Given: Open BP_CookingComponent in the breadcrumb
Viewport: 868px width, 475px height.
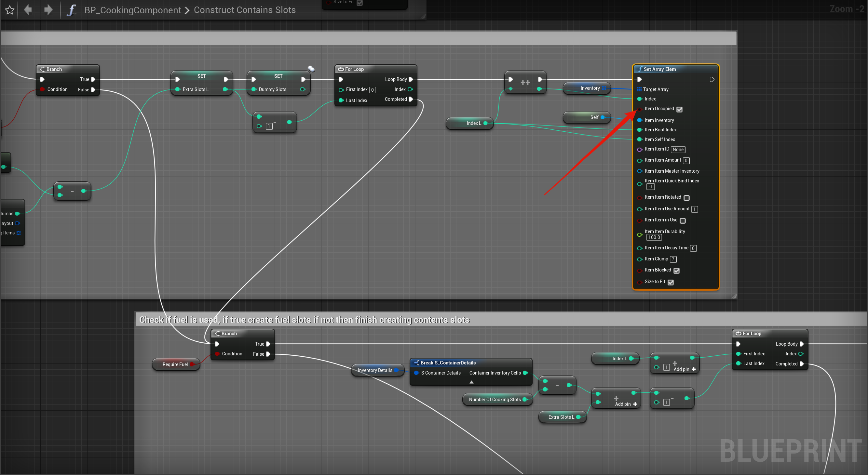Looking at the screenshot, I should click(x=132, y=10).
